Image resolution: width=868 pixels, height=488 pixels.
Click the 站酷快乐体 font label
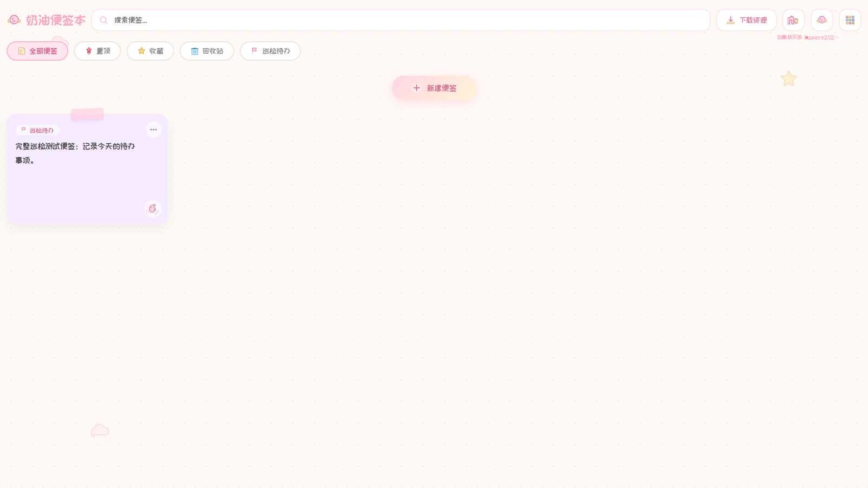coord(789,37)
